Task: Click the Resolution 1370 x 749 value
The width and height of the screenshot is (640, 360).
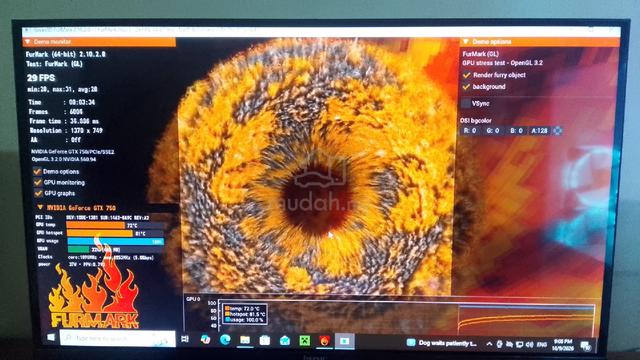Action: [86, 131]
